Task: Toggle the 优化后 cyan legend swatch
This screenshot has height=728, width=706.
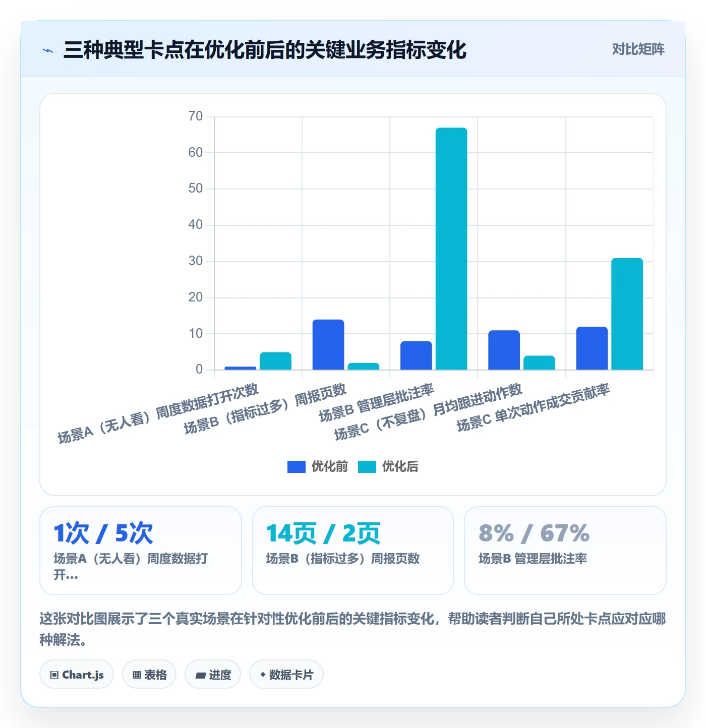Action: 367,467
